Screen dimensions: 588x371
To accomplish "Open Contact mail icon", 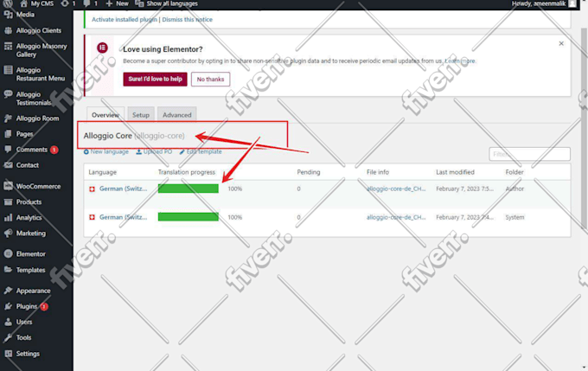I will [8, 165].
